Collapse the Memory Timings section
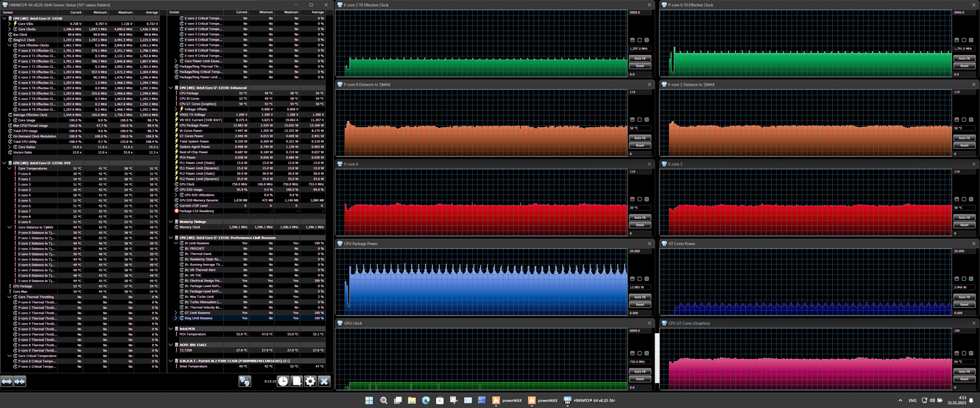 point(171,221)
